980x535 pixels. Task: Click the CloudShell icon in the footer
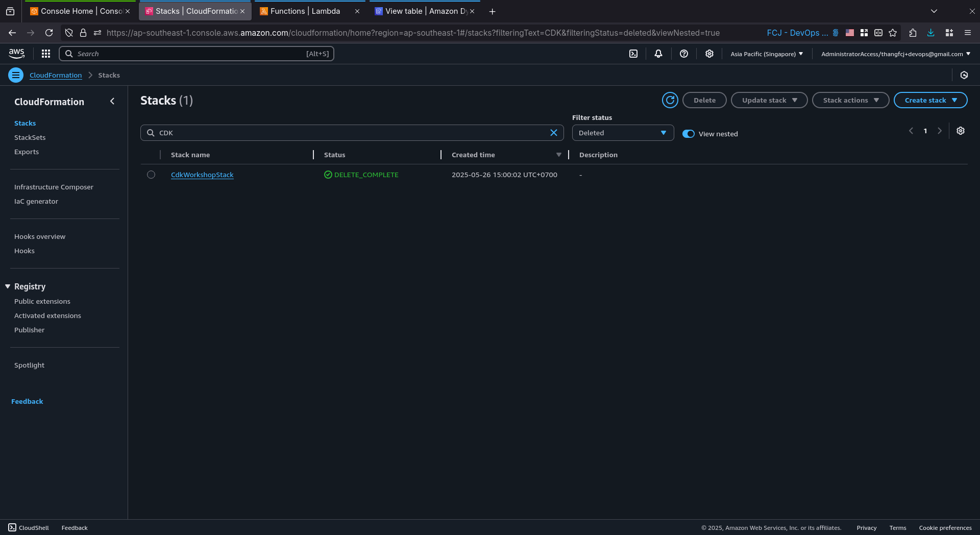[12, 527]
